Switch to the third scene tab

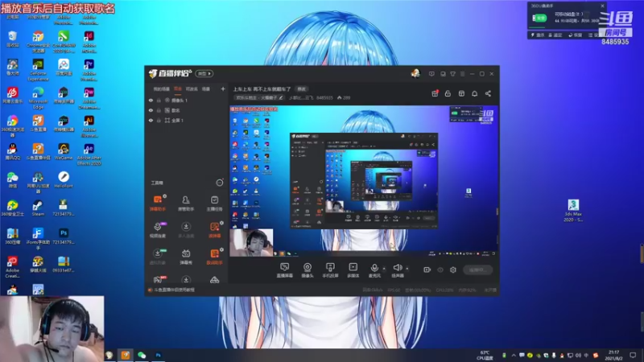(x=192, y=89)
